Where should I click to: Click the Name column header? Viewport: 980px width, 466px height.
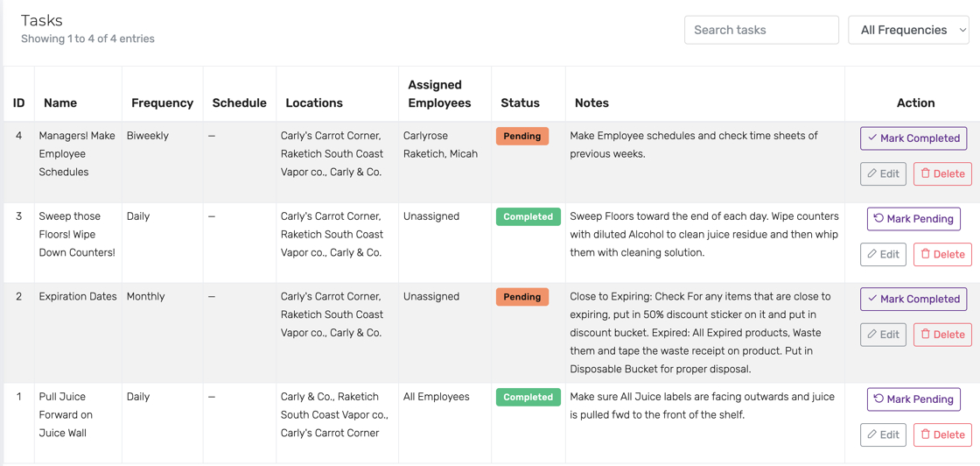click(60, 102)
